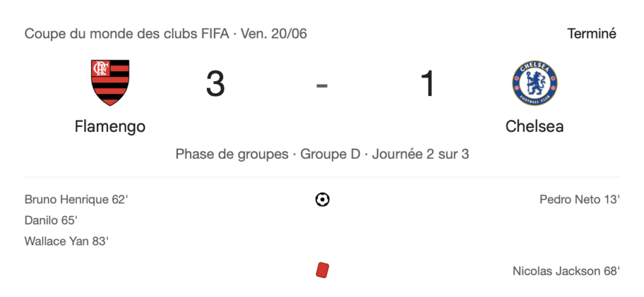Click the Chelsea club crest

(535, 84)
